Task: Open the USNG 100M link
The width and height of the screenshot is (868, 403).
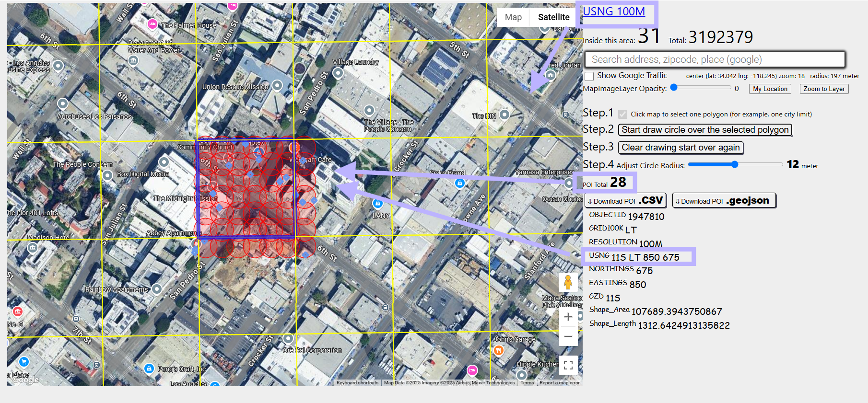Action: (x=613, y=12)
